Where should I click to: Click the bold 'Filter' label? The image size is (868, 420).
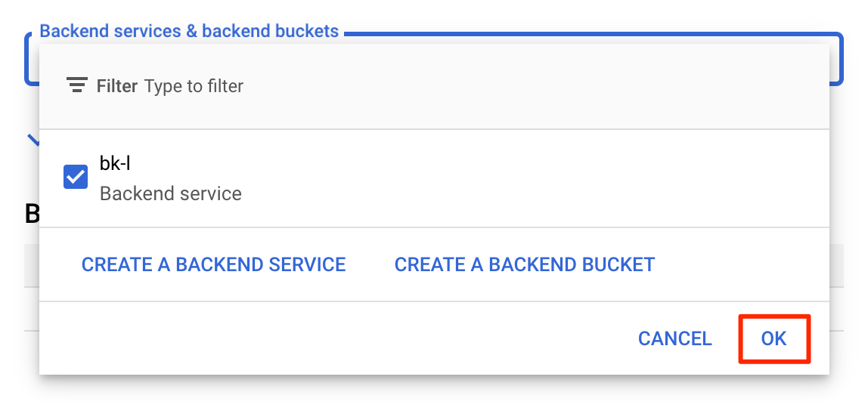coord(117,86)
